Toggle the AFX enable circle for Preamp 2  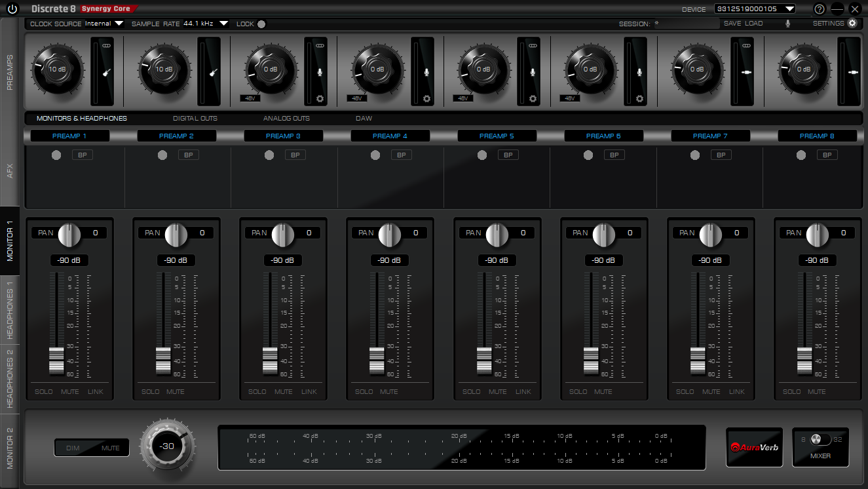pos(162,155)
